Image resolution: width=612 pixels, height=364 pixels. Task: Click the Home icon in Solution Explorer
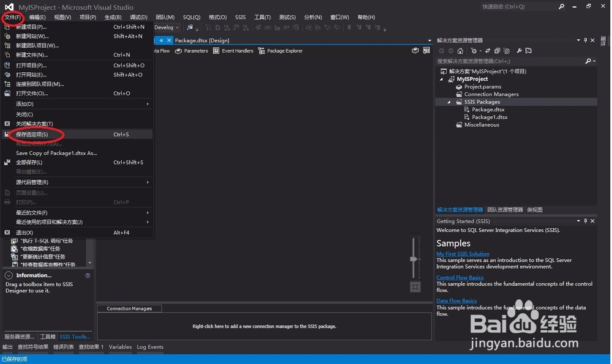[460, 51]
